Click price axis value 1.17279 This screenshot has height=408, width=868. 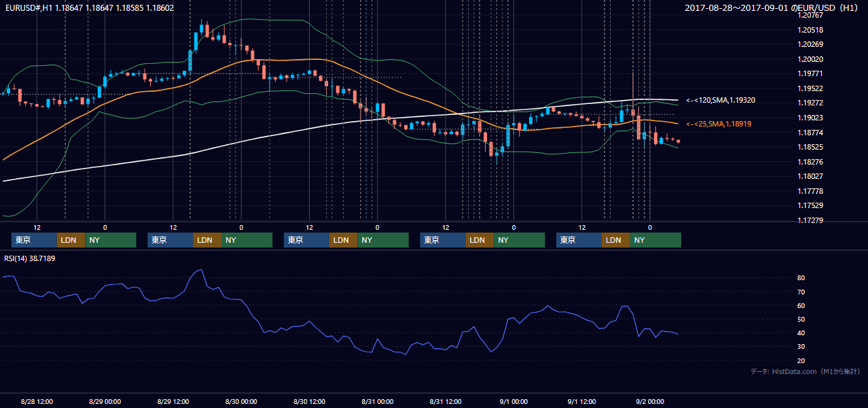810,221
